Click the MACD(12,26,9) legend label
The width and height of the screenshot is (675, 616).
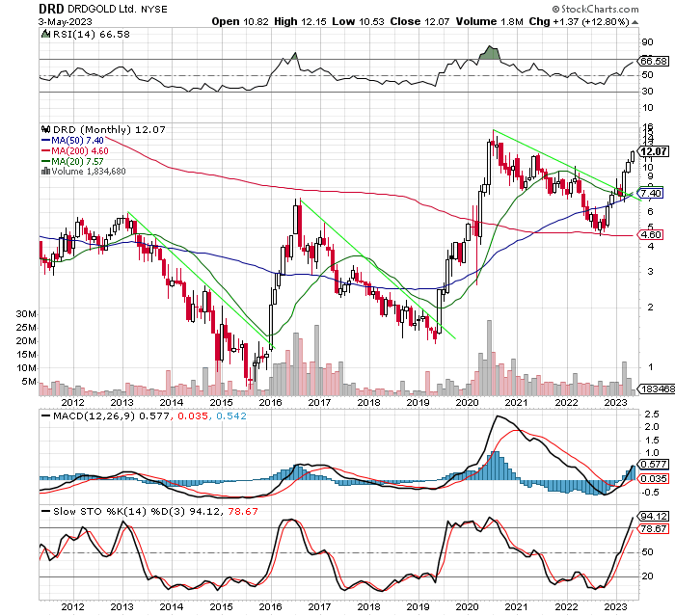[94, 416]
